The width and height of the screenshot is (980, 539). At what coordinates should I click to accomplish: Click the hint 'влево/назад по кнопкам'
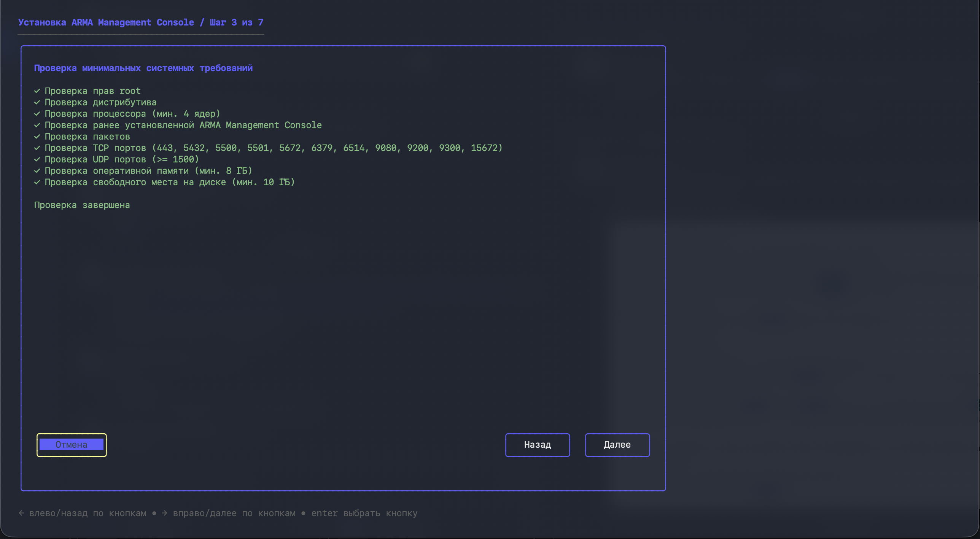pyautogui.click(x=88, y=513)
